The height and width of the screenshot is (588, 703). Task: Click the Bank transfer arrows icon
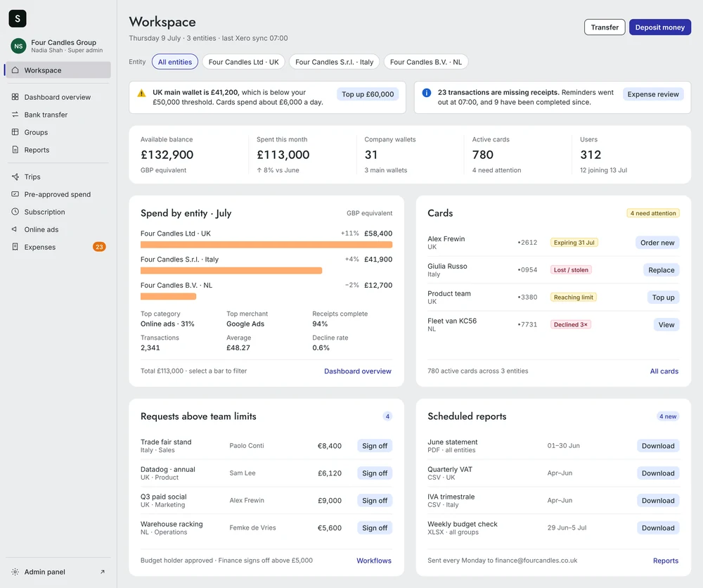(15, 115)
